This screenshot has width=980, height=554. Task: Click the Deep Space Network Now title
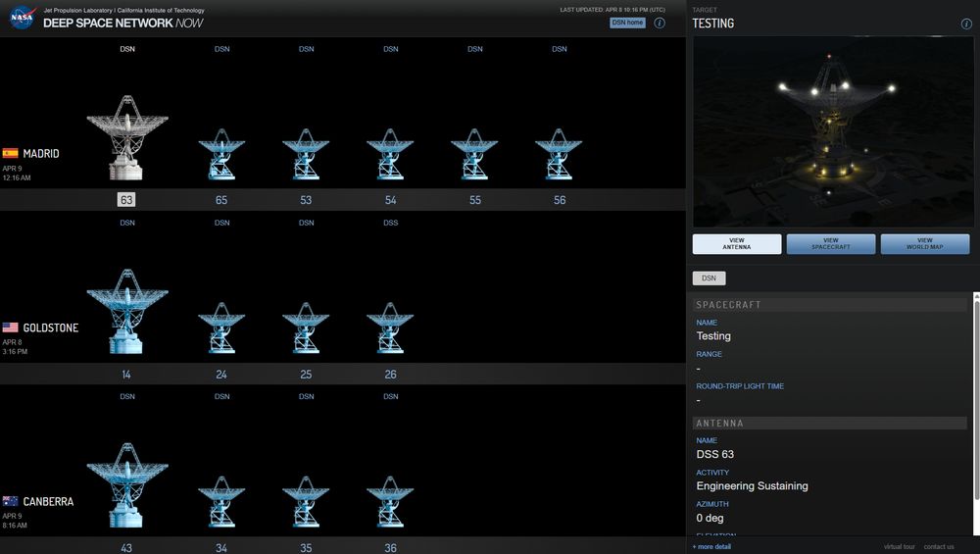[123, 24]
